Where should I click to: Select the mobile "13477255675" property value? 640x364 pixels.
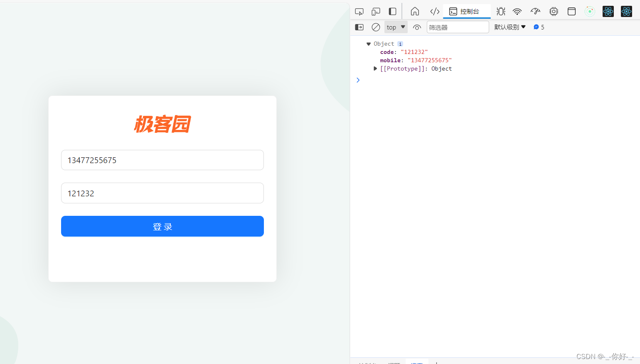[x=429, y=61]
